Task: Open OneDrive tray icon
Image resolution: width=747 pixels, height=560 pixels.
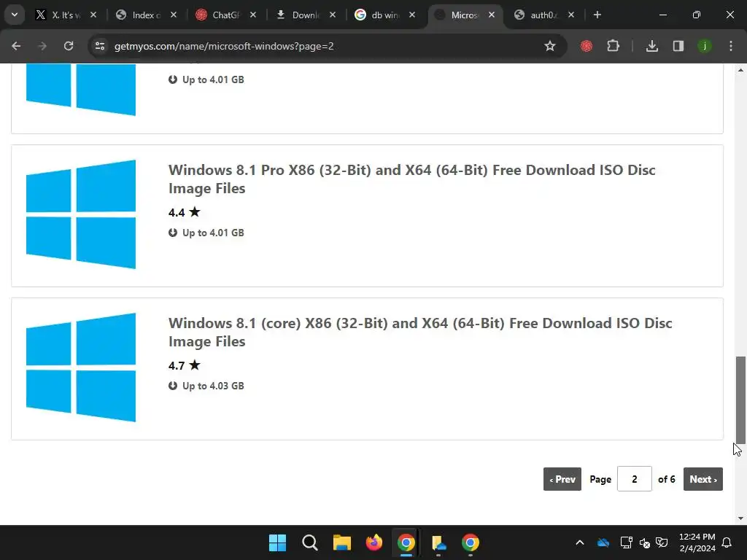Action: click(603, 542)
